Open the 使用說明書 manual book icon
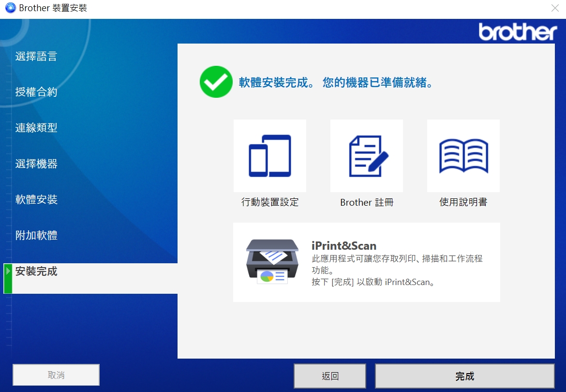Viewport: 566px width, 392px height. pos(463,155)
